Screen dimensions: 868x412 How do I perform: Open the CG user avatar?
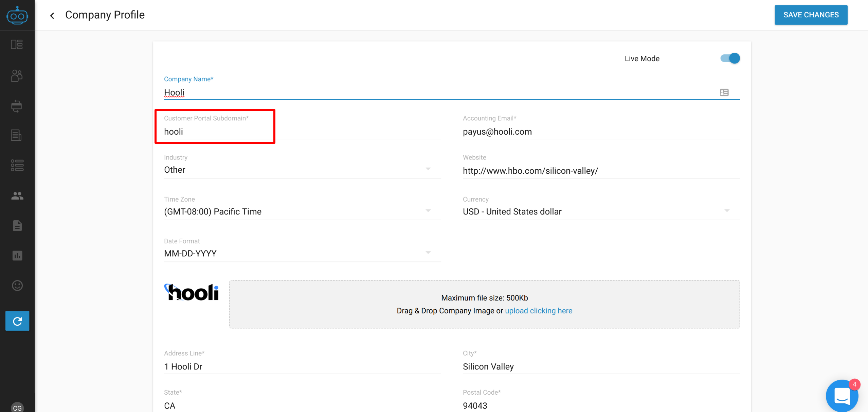(x=17, y=408)
